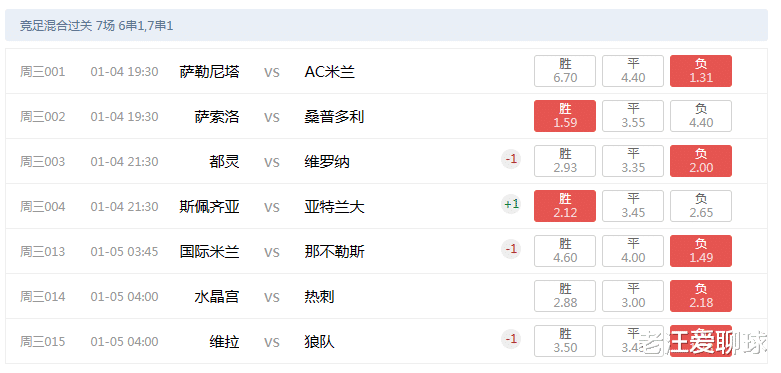This screenshot has width=781, height=373.
Task: Select 胜 6.70 for 萨勒尼塔 match
Action: coord(565,71)
